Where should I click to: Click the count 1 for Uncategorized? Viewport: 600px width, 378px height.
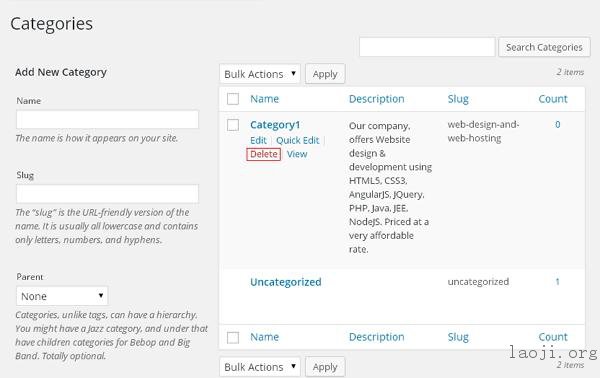coord(558,282)
